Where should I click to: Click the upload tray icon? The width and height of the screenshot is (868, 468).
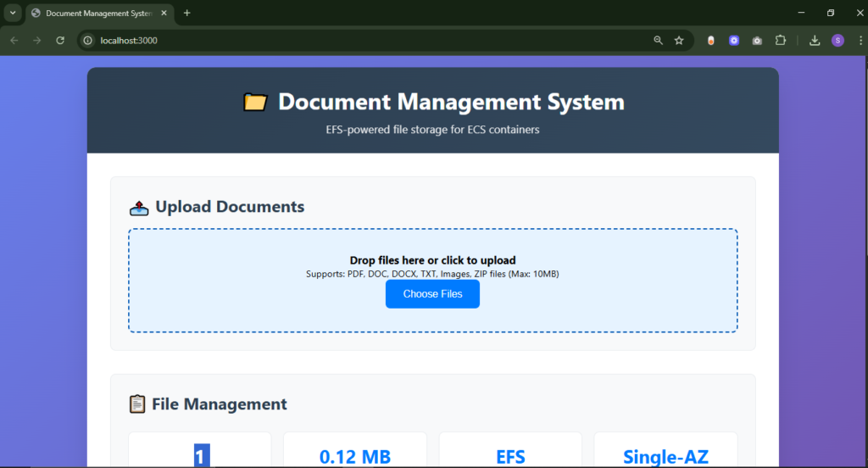[139, 208]
